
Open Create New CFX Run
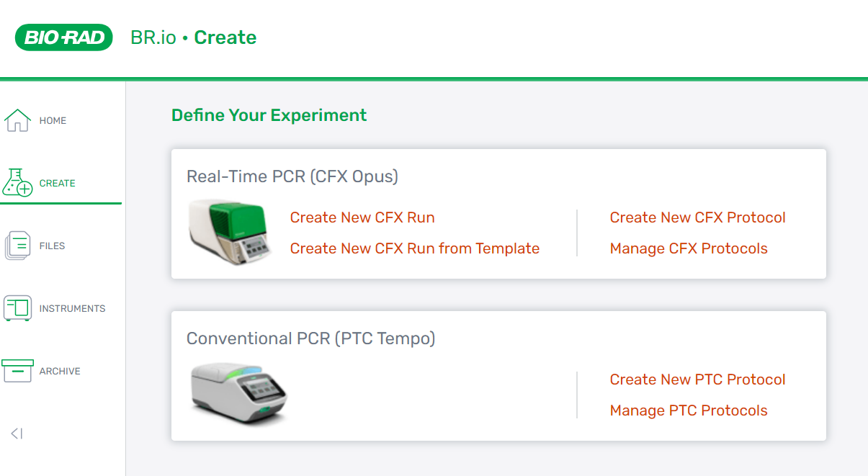click(x=362, y=217)
